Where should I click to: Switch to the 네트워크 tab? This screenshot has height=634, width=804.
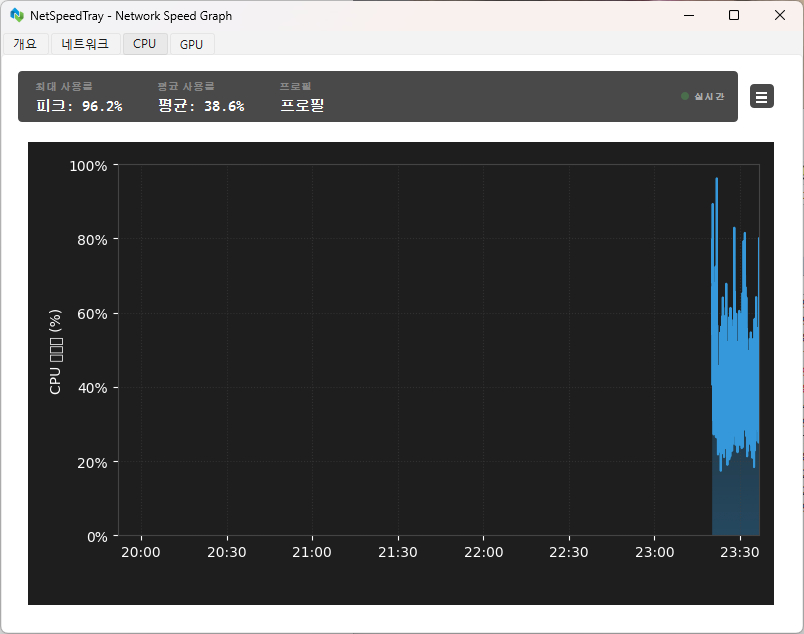85,44
